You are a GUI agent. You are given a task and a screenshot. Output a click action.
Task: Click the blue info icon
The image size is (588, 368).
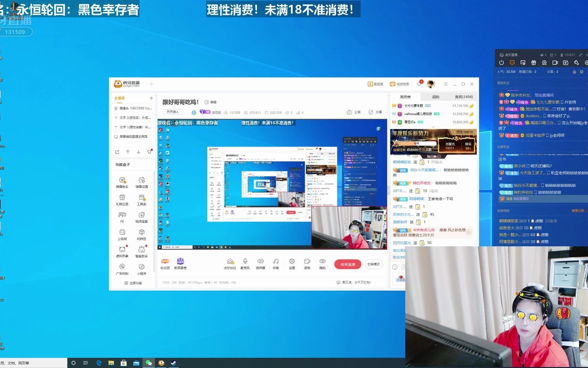click(194, 112)
